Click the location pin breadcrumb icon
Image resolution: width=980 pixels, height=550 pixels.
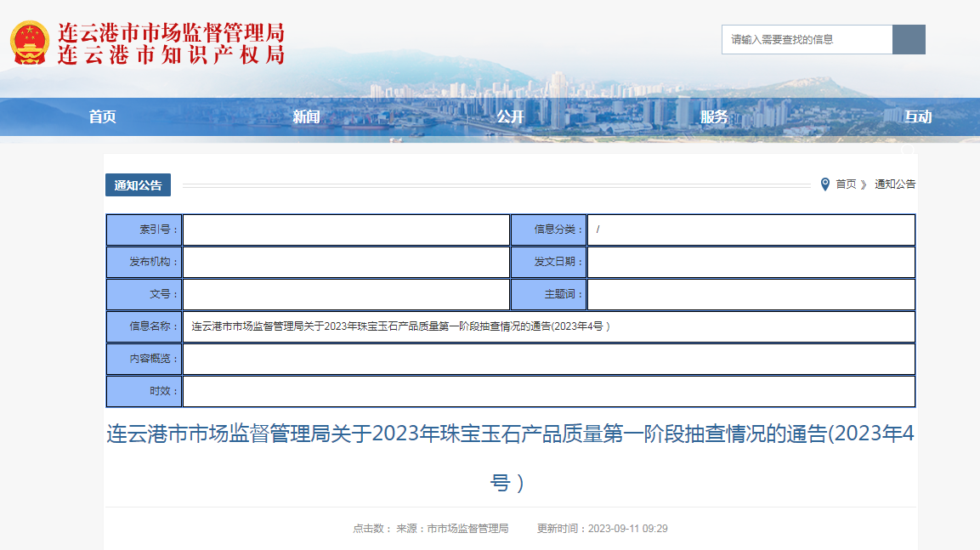[x=825, y=184]
